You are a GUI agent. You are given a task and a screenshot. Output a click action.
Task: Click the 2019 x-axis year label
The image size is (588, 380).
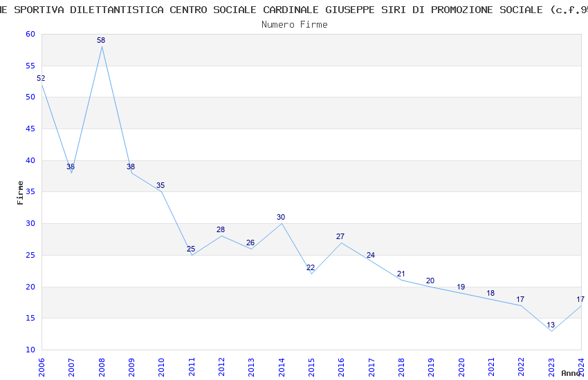point(431,367)
